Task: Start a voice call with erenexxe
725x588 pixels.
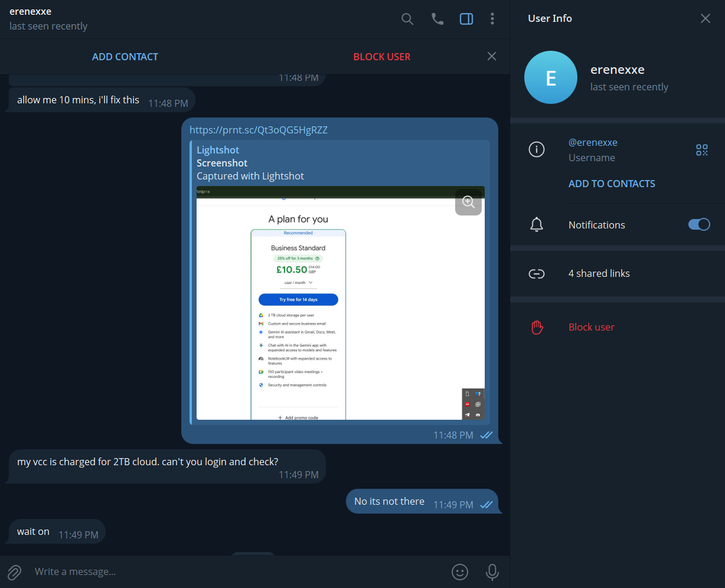Action: [437, 19]
